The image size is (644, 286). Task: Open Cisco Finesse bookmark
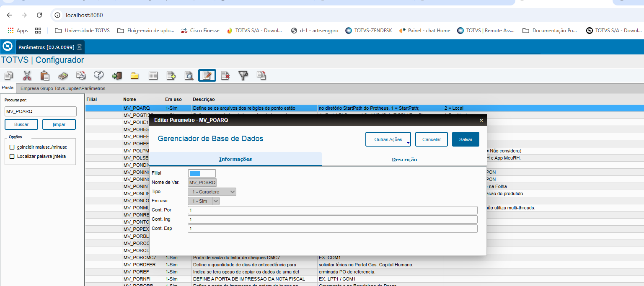[x=200, y=31]
